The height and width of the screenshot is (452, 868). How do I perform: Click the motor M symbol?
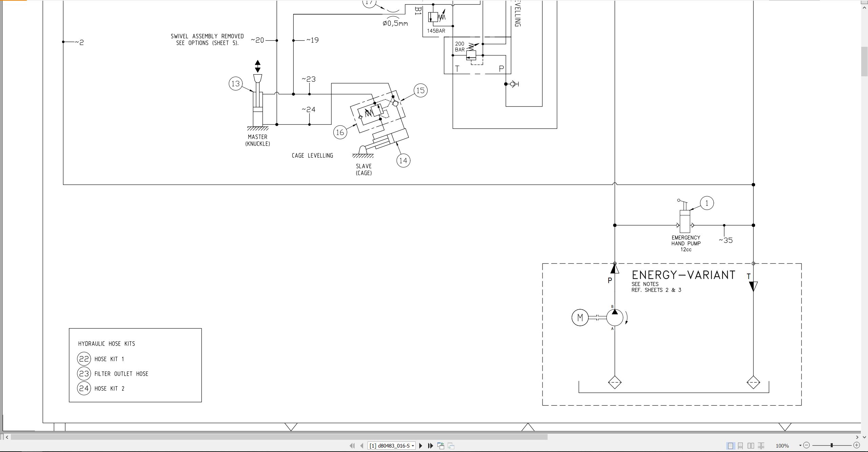tap(580, 318)
